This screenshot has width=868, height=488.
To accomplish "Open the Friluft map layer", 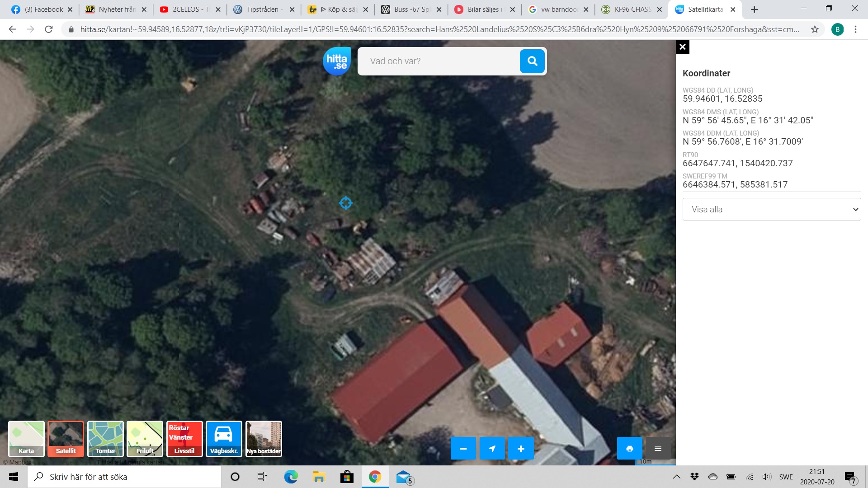I will [x=145, y=439].
